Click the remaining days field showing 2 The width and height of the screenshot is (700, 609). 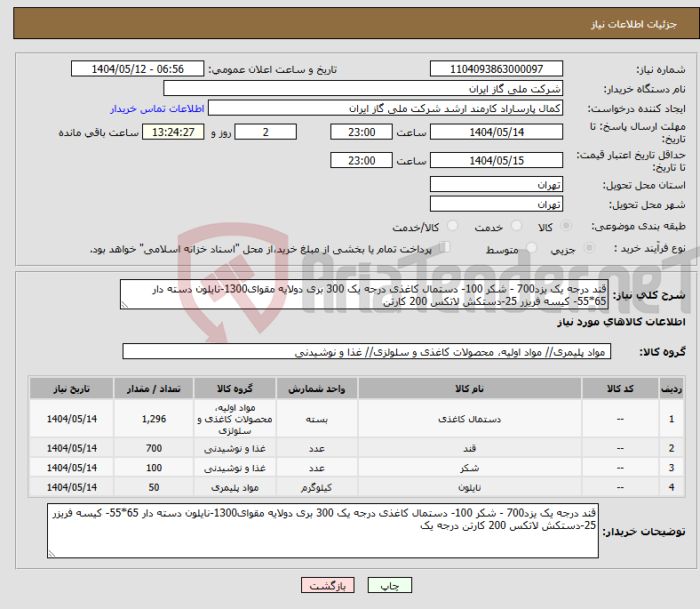pyautogui.click(x=266, y=132)
